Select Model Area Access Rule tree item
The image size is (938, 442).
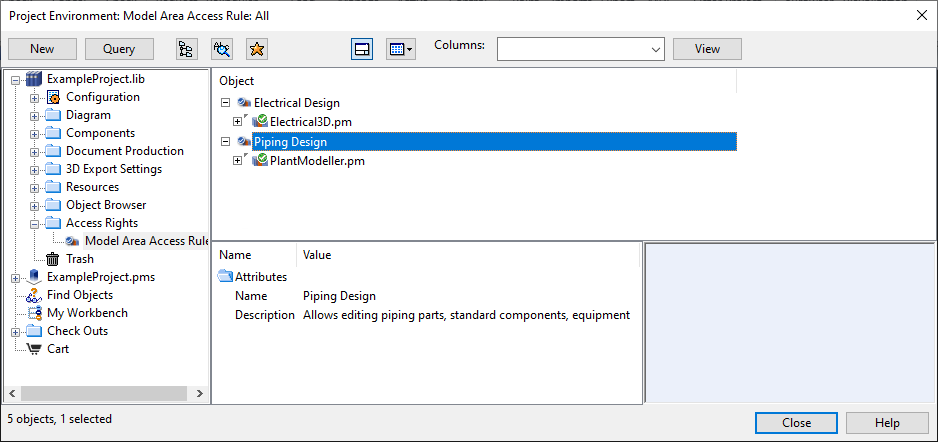click(x=145, y=241)
